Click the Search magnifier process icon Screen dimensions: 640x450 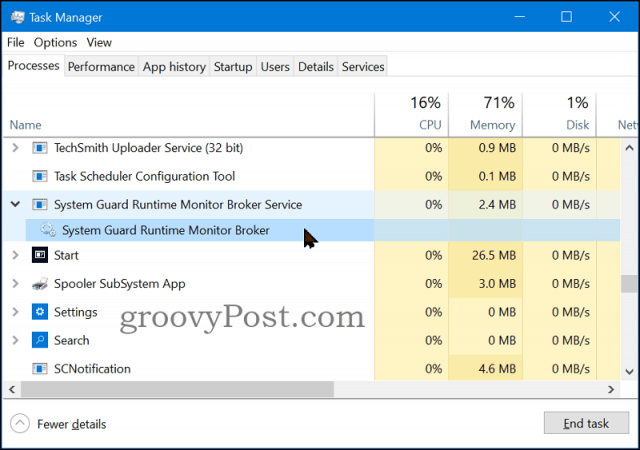pos(41,340)
